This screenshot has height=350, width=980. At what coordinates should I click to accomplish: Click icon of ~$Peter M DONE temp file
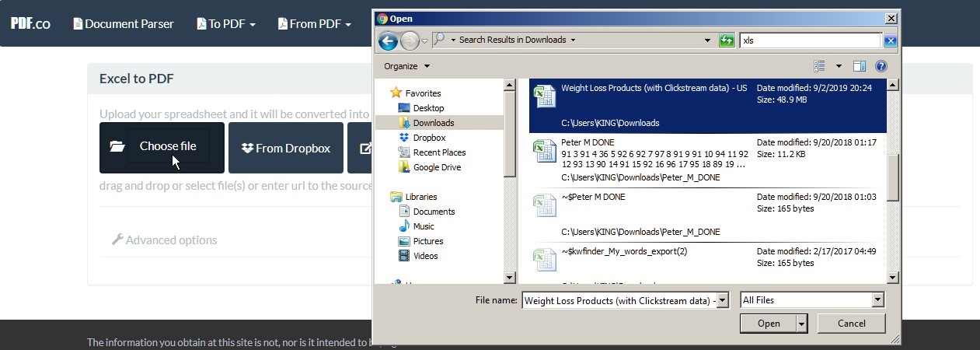coord(544,205)
